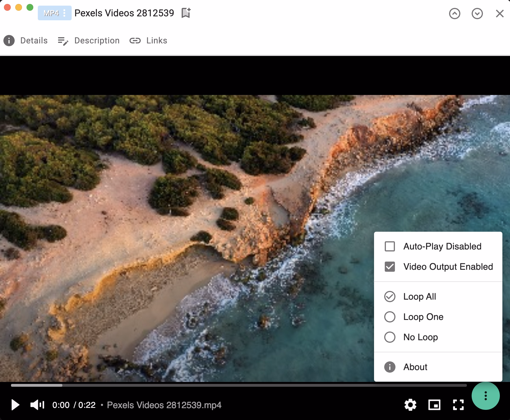Click the Description edit icon
Screen dimensions: 510x420
pos(63,40)
